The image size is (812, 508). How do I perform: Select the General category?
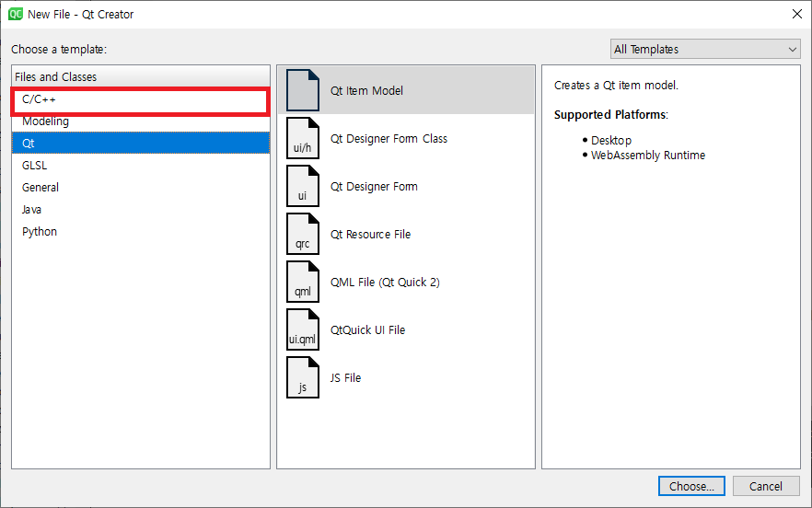141,188
